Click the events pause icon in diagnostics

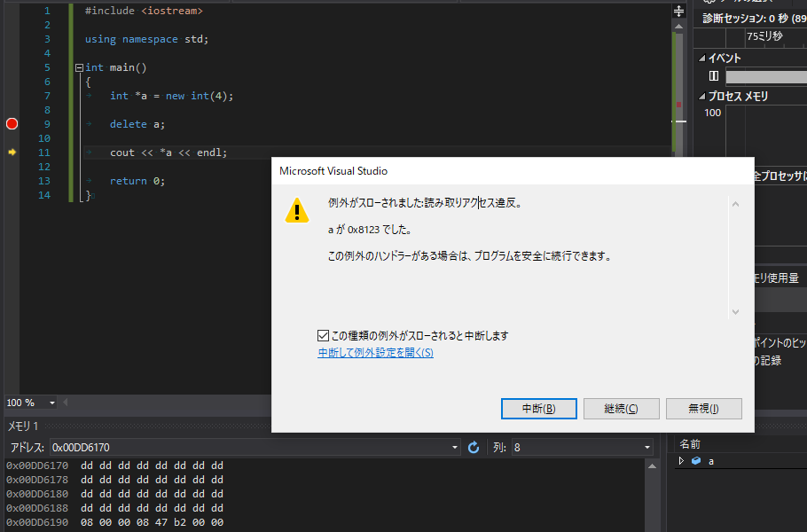coord(714,76)
